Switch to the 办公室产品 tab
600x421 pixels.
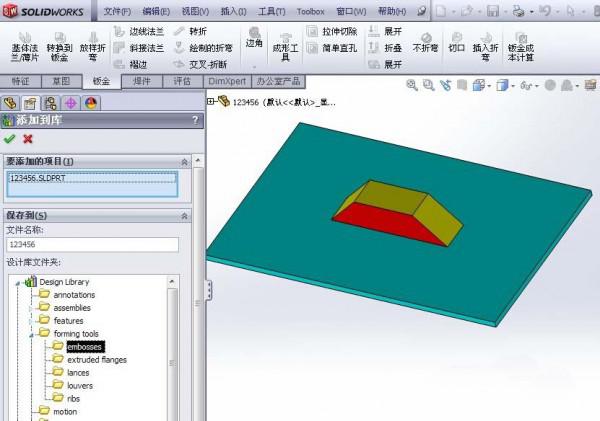(x=279, y=81)
